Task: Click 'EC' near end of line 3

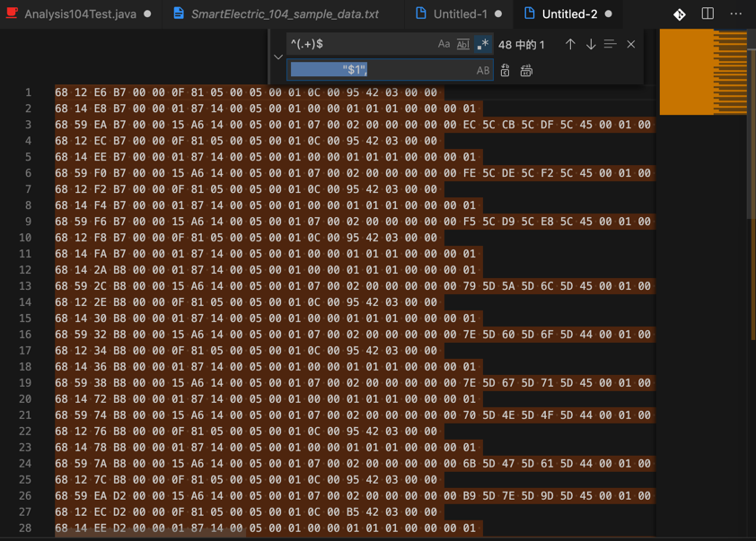Action: [x=469, y=125]
